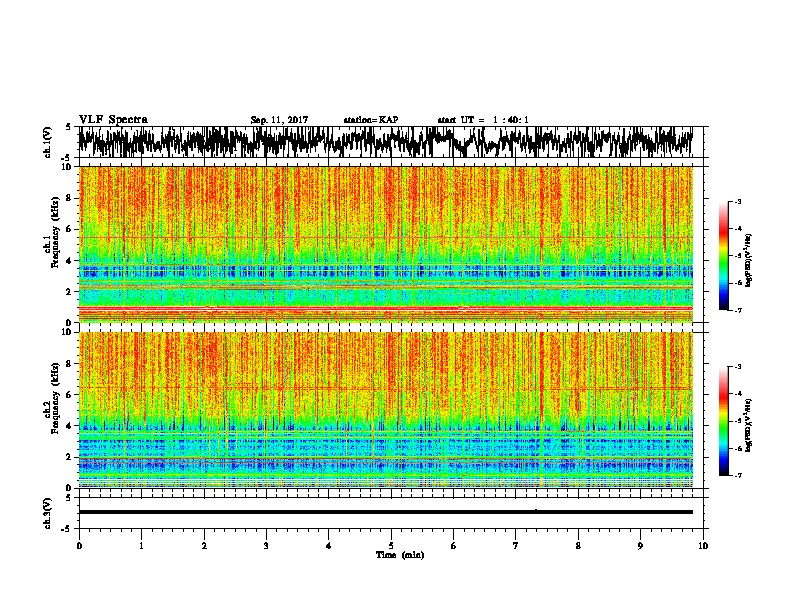Click the "10" kHz tick of ch.2 spectrogram
The image size is (792, 612).
point(67,333)
